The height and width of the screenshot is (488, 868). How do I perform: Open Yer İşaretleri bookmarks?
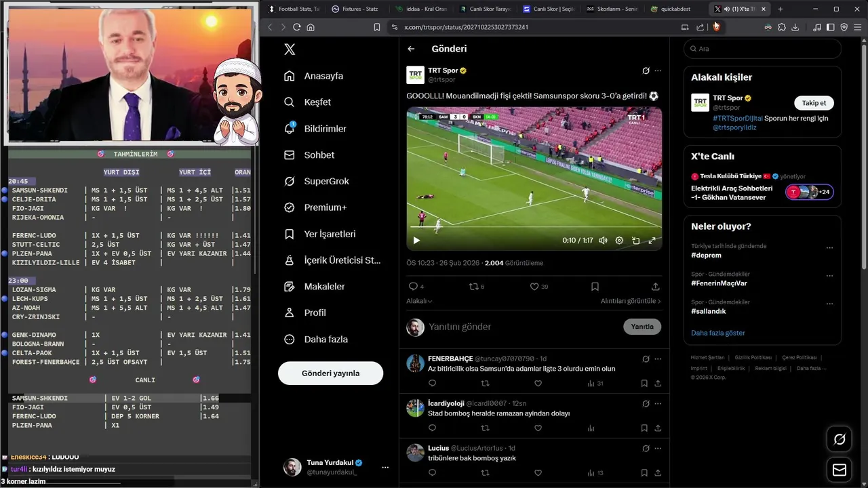pyautogui.click(x=320, y=234)
